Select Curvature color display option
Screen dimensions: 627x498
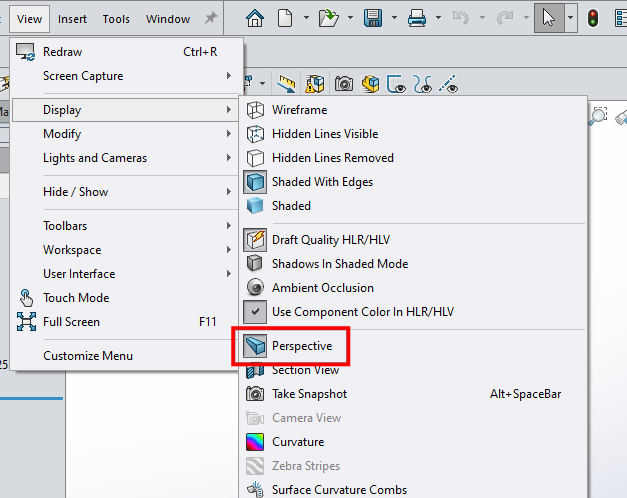pos(298,442)
